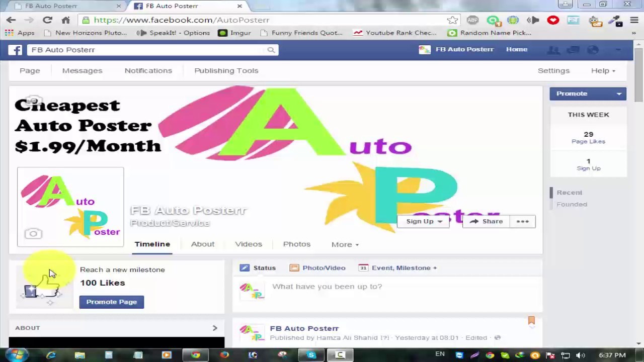The image size is (644, 362).
Task: Click the Share button
Action: coord(486,221)
